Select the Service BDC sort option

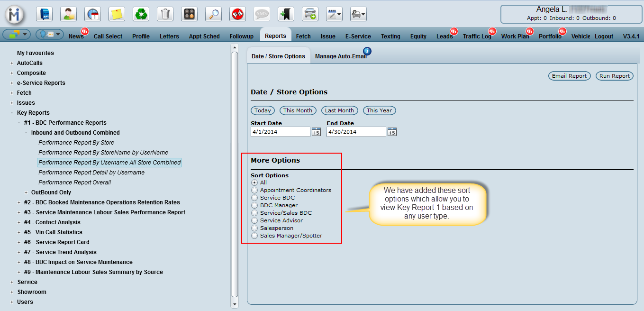pos(255,198)
